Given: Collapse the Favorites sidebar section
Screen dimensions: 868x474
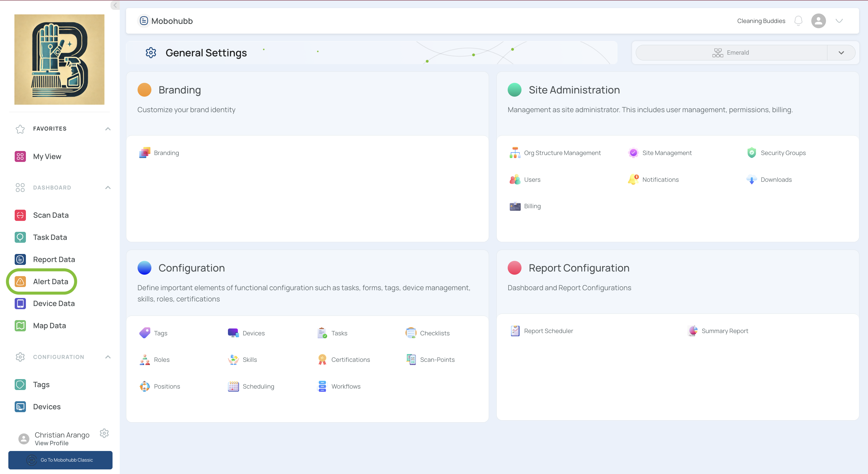Looking at the screenshot, I should [x=108, y=129].
